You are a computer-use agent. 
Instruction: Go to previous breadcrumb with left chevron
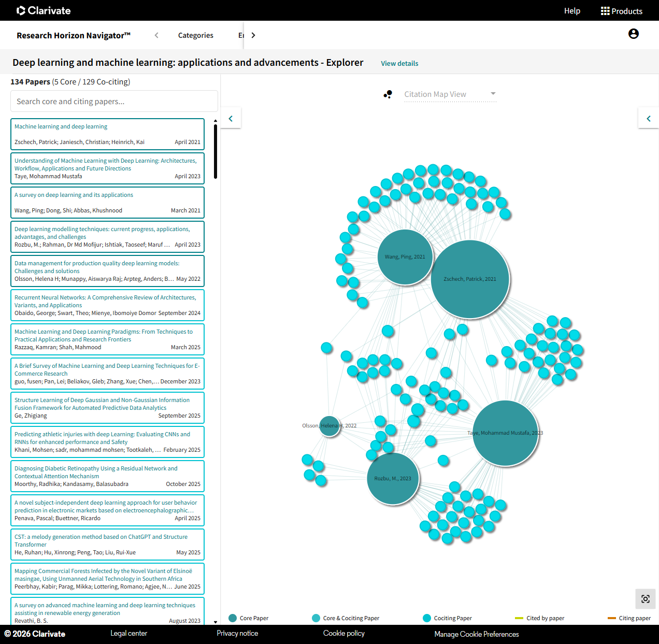coord(156,35)
